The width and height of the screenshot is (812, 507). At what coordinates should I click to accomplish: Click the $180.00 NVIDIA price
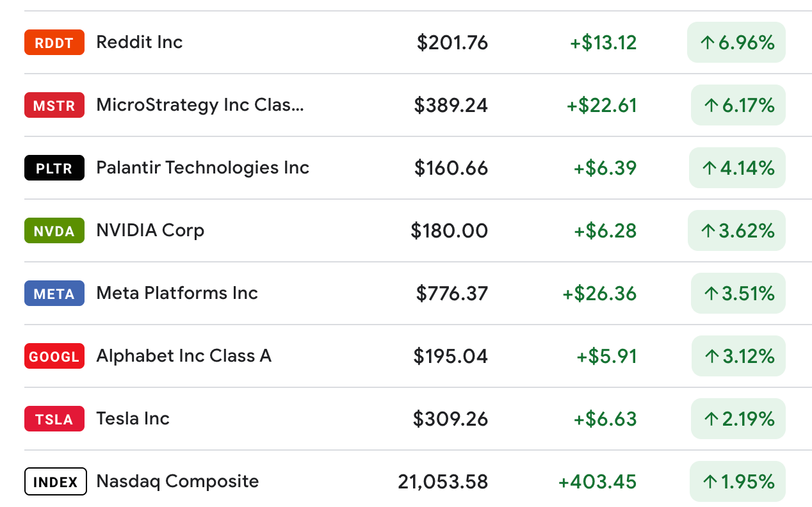click(450, 230)
